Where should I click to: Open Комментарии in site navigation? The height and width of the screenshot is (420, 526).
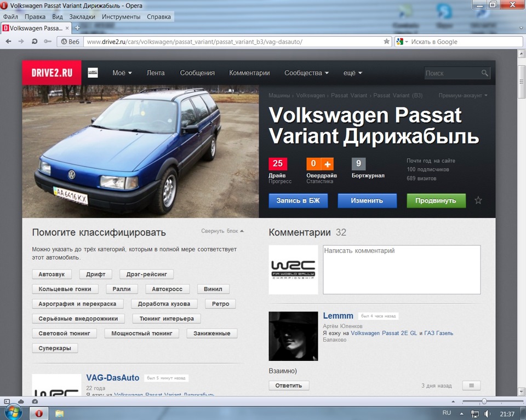click(249, 73)
